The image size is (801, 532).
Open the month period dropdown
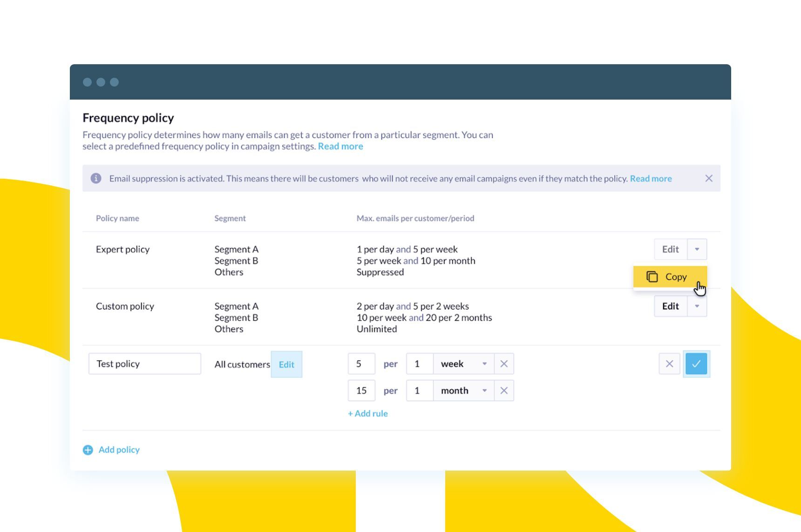pos(464,391)
